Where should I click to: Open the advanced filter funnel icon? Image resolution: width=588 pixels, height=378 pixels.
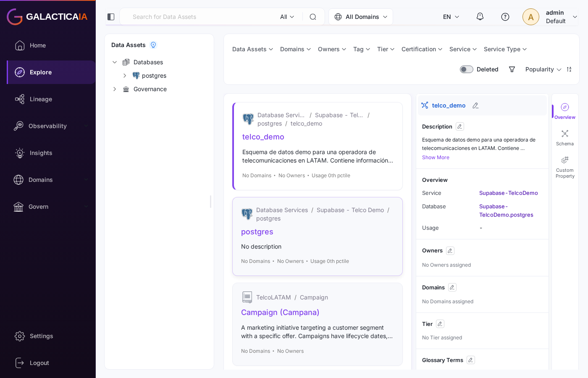point(512,69)
